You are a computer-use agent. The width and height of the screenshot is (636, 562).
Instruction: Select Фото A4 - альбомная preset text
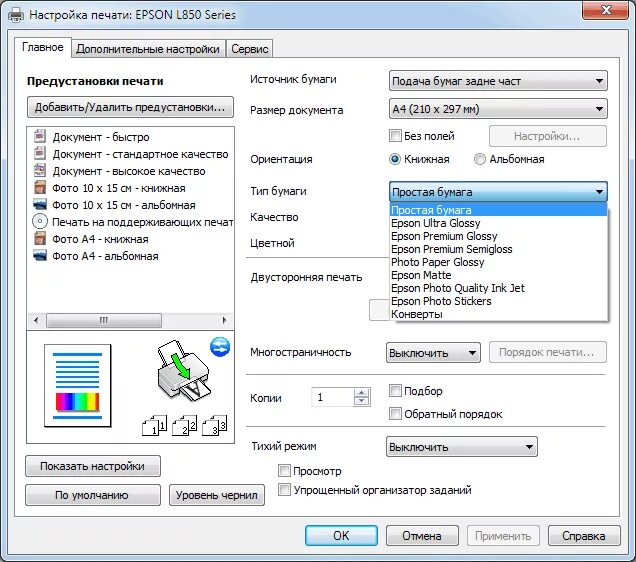pyautogui.click(x=105, y=256)
